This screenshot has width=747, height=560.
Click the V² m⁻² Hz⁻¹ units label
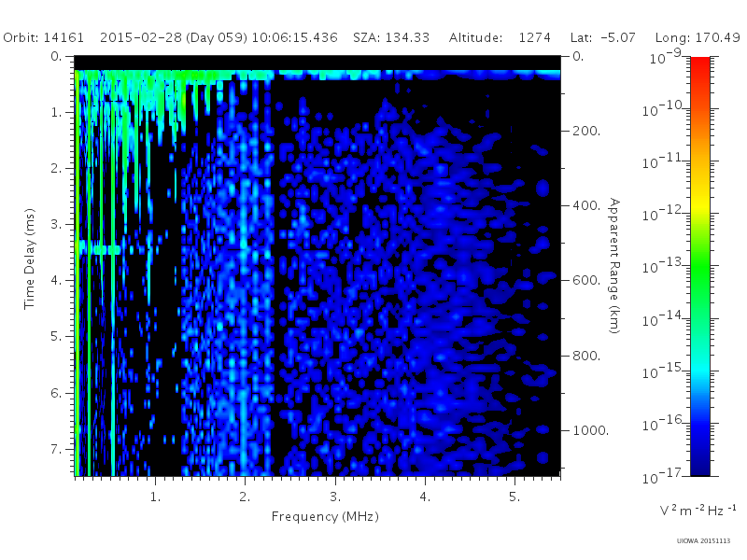tap(698, 510)
